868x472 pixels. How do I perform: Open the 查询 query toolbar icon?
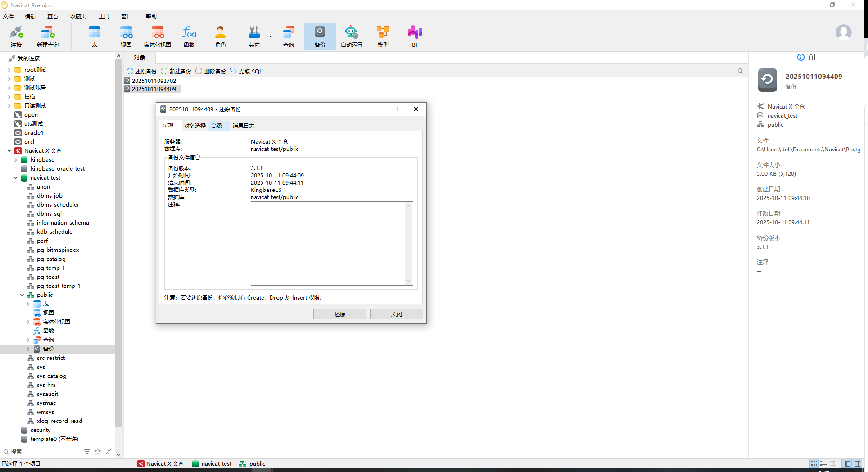pos(289,36)
